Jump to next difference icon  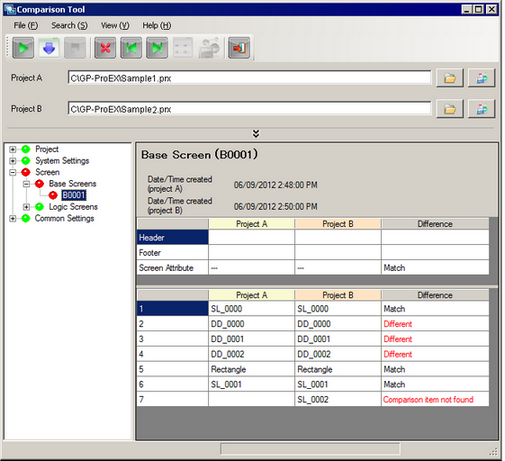point(157,48)
